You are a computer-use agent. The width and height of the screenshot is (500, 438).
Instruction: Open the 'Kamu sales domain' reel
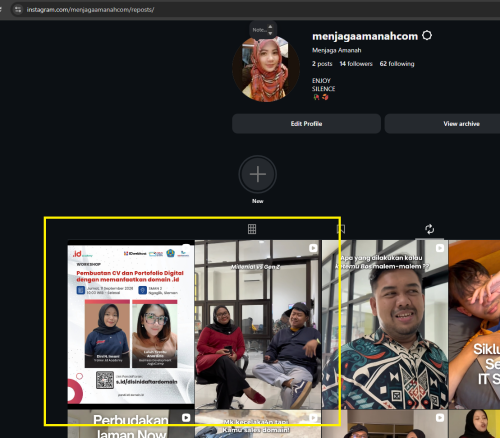[x=258, y=424]
